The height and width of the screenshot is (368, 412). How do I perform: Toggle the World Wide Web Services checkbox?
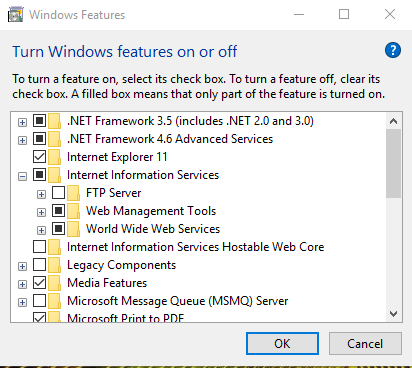tap(59, 228)
